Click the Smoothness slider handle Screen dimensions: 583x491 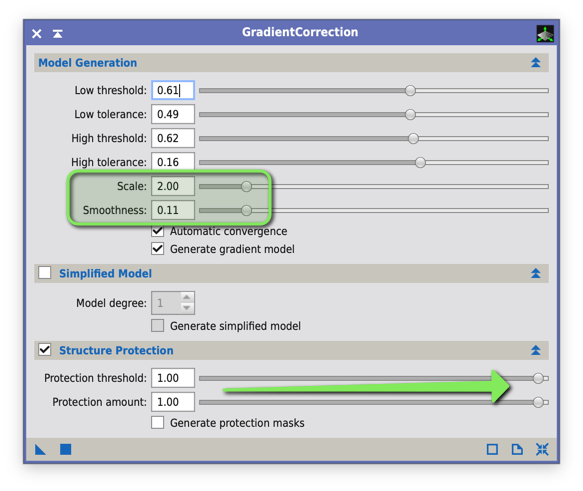click(246, 210)
